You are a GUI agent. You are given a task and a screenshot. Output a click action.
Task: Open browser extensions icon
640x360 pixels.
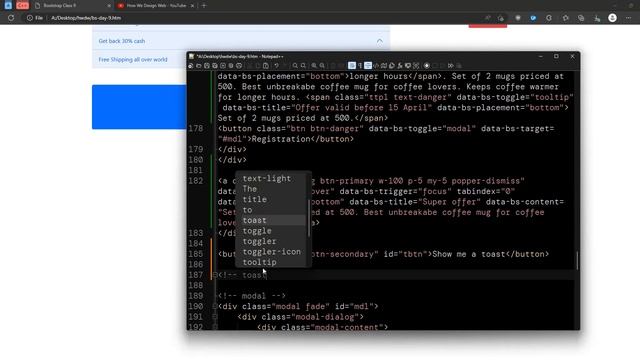[549, 18]
